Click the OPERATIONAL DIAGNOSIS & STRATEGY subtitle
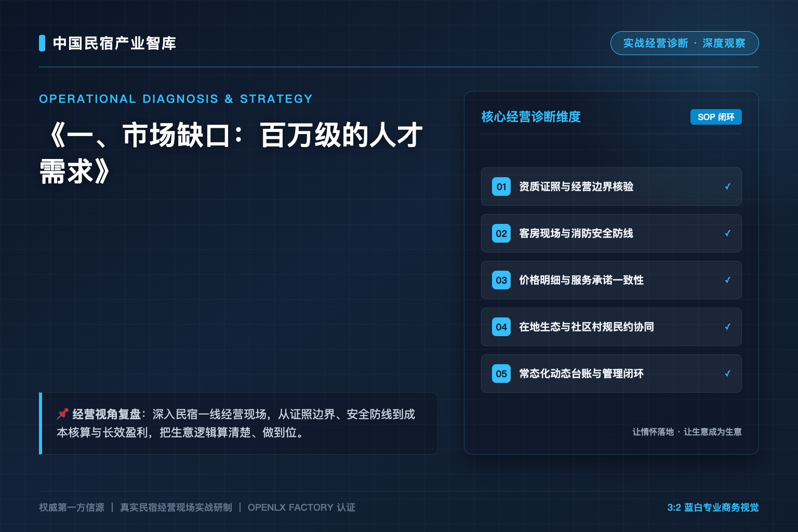 pyautogui.click(x=176, y=99)
